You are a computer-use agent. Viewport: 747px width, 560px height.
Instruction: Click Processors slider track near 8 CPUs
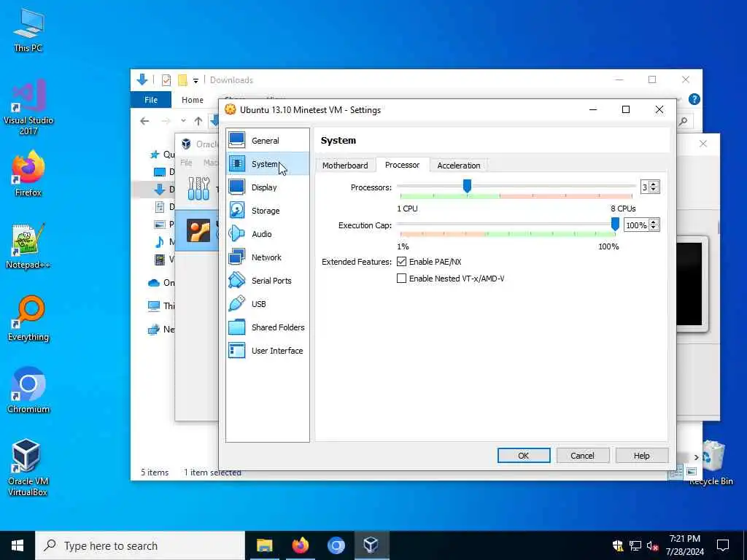631,186
